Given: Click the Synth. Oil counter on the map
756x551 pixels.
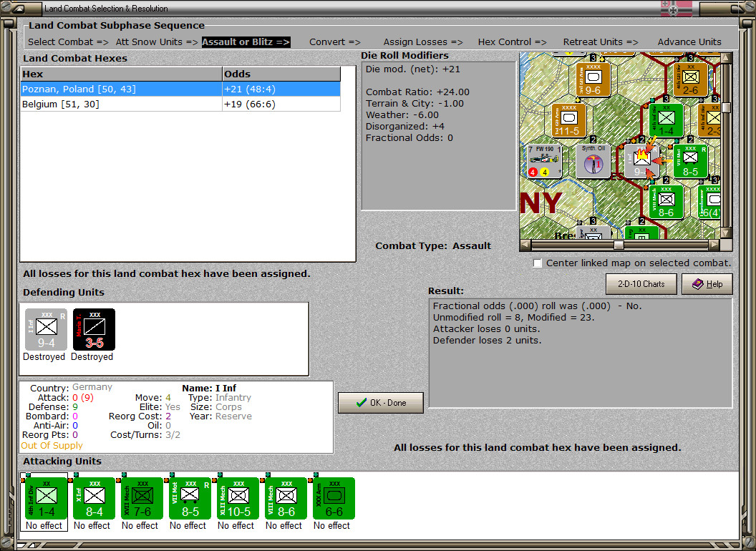Looking at the screenshot, I should pyautogui.click(x=593, y=162).
